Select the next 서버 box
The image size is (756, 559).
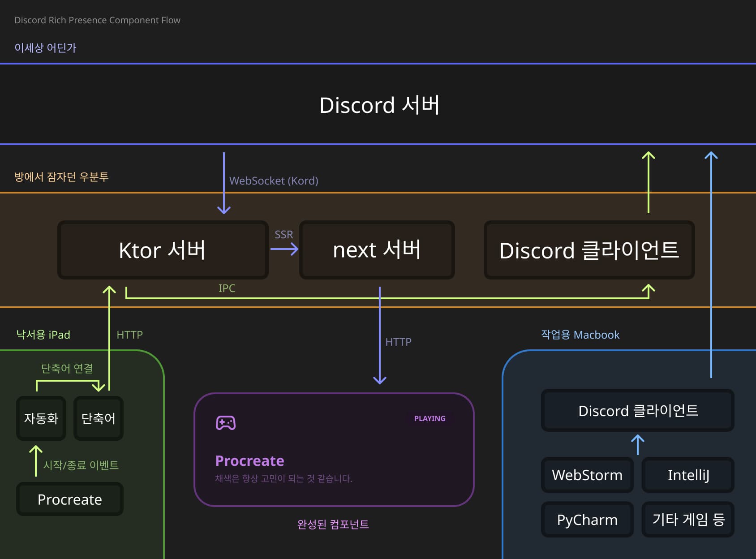tap(377, 250)
